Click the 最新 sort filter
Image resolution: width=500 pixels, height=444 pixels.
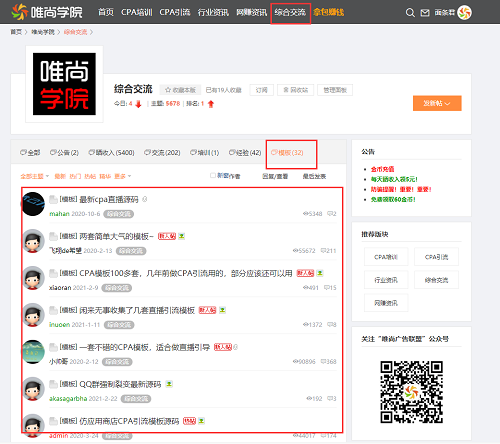click(x=60, y=176)
